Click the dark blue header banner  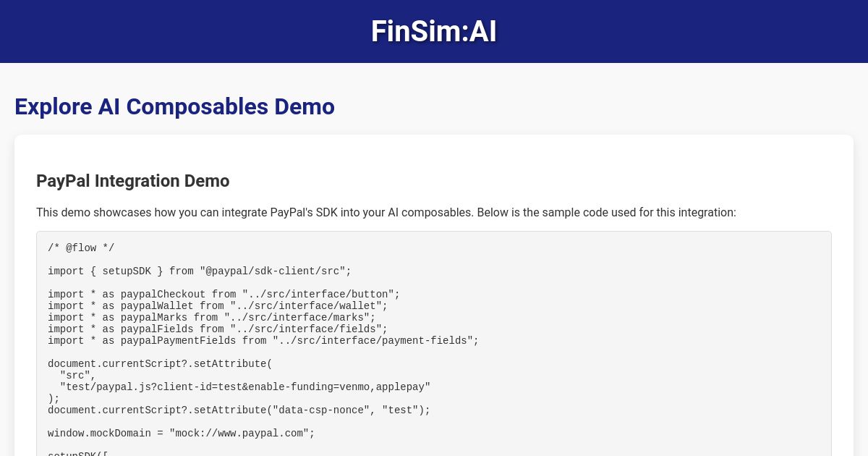434,31
